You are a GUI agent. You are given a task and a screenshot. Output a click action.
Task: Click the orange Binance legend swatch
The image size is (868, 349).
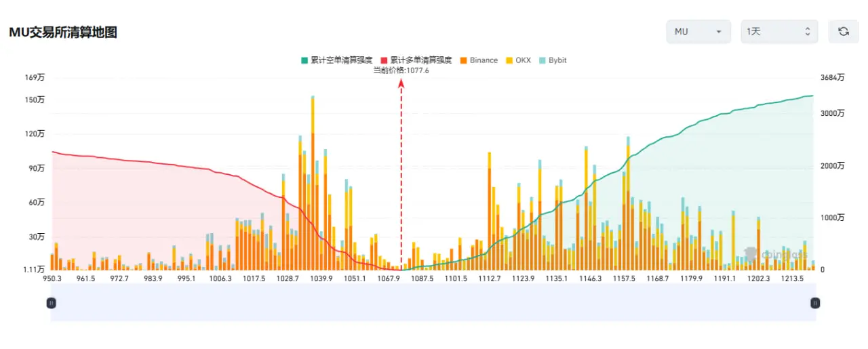(x=463, y=60)
